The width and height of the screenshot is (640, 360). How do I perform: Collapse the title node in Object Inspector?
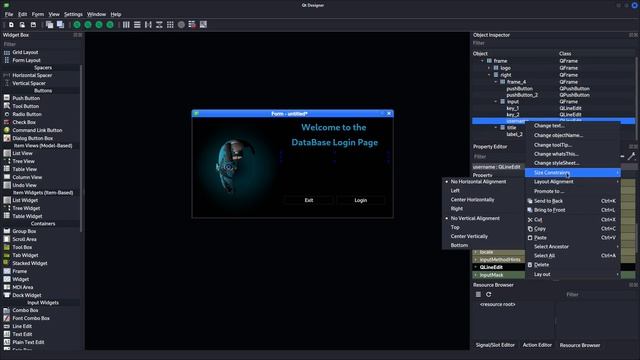[496, 128]
